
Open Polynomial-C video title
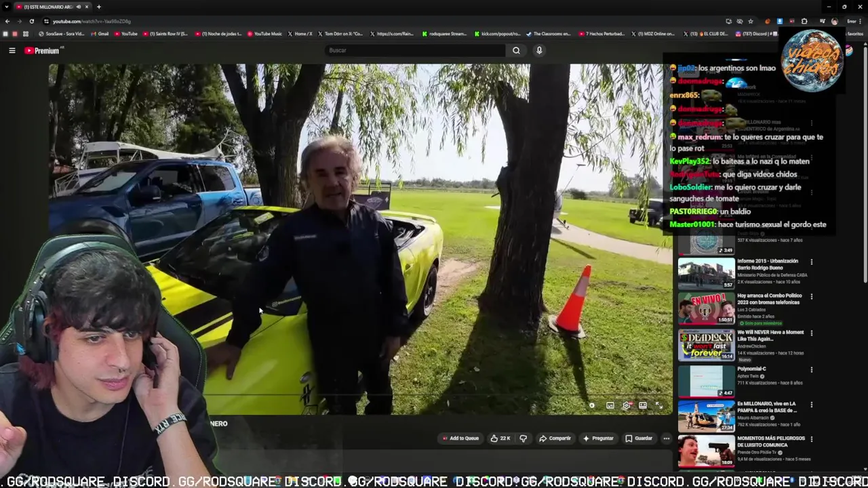(x=751, y=369)
